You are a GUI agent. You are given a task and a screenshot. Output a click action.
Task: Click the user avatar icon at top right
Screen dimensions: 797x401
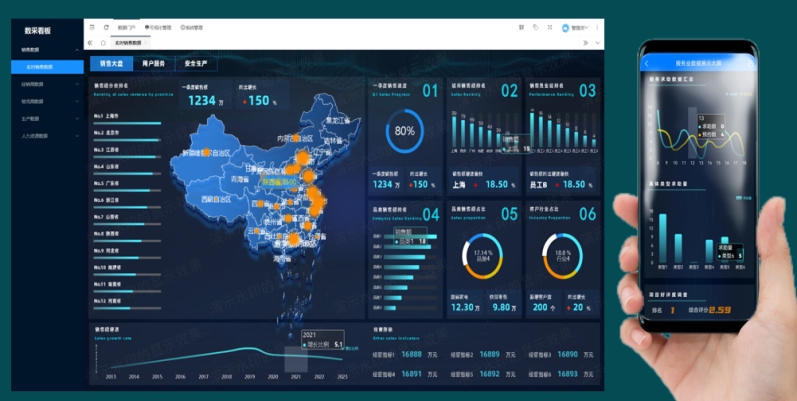[565, 28]
